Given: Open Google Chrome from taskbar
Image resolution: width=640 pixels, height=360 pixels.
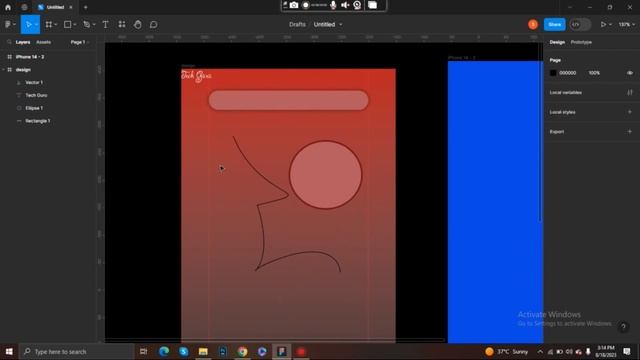Looking at the screenshot, I should (242, 351).
